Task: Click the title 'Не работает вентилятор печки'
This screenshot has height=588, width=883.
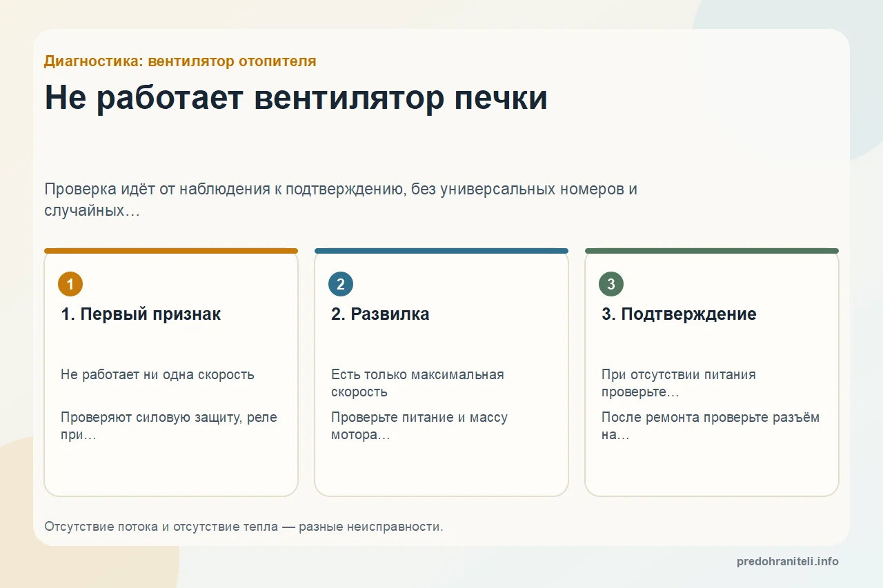Action: (296, 98)
